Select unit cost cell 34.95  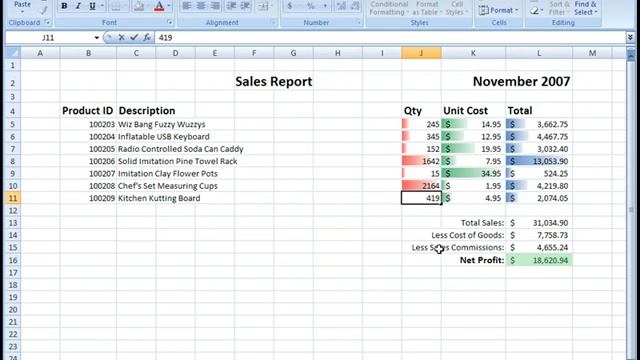click(x=473, y=173)
